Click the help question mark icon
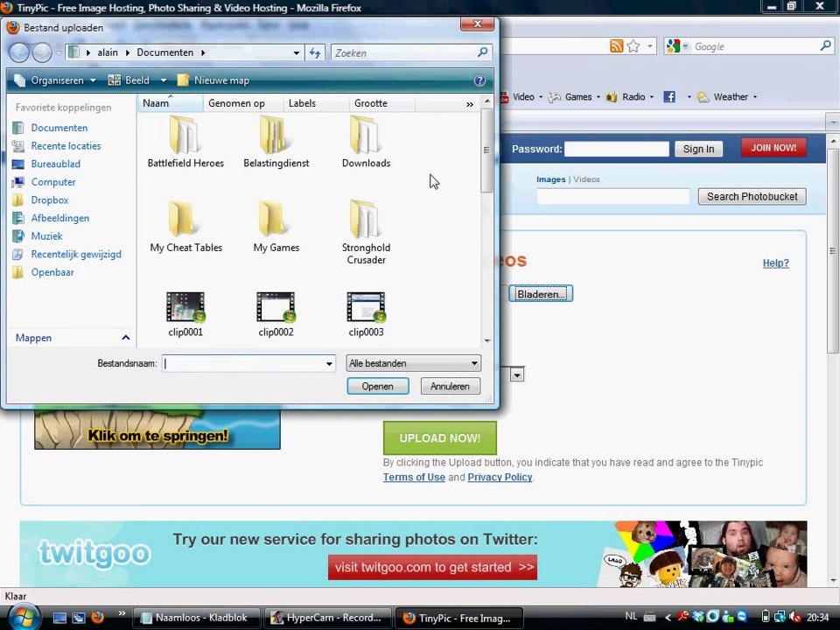 tap(479, 80)
